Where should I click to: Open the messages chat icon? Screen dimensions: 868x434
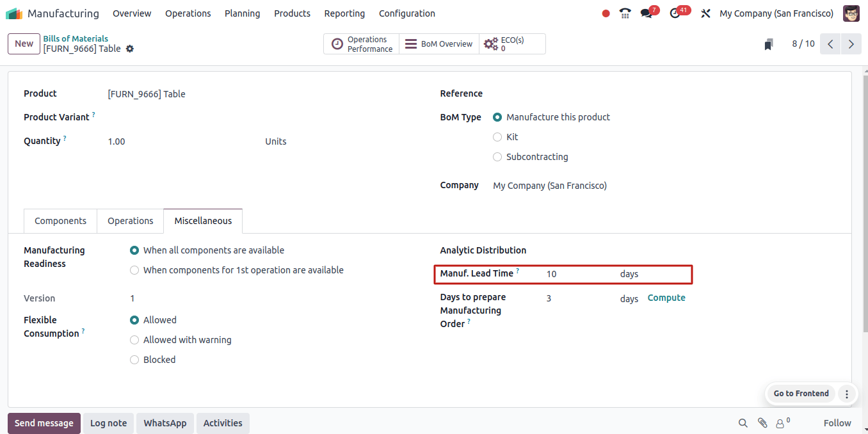647,13
